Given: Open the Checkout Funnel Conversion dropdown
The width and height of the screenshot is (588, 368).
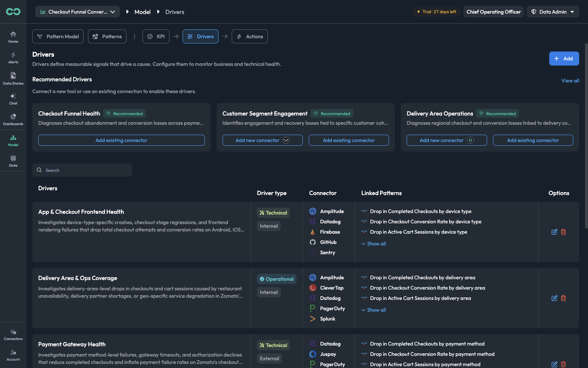Looking at the screenshot, I should (78, 12).
